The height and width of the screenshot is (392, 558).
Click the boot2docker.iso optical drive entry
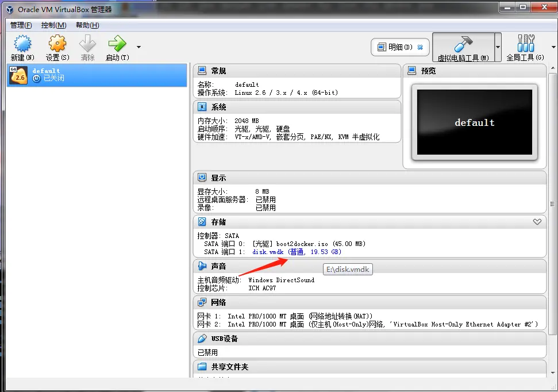tap(309, 244)
